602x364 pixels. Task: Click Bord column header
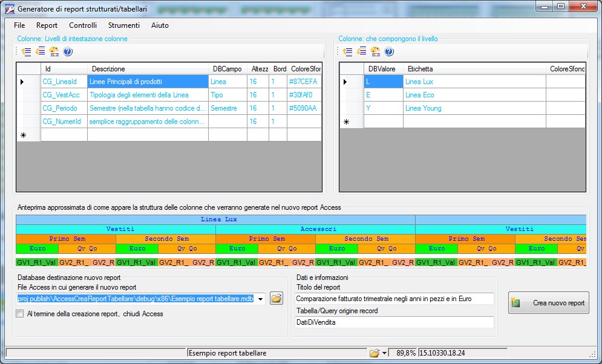click(278, 69)
